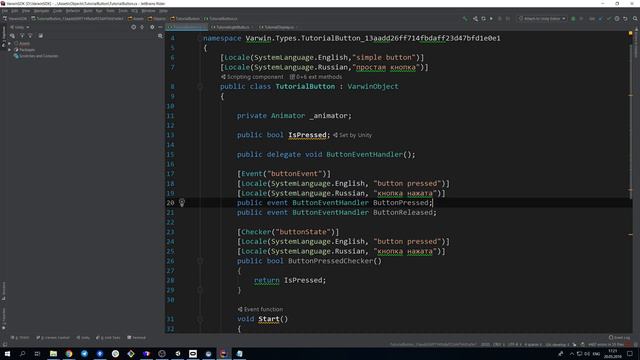The image size is (640, 360).
Task: Click the collapse all icon in the Explorer header
Action: 142,27
